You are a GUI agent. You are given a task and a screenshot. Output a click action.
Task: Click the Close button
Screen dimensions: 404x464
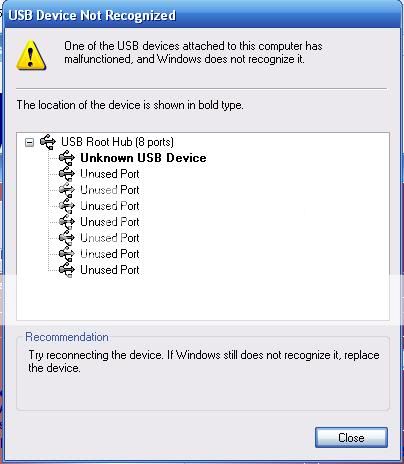click(x=351, y=437)
